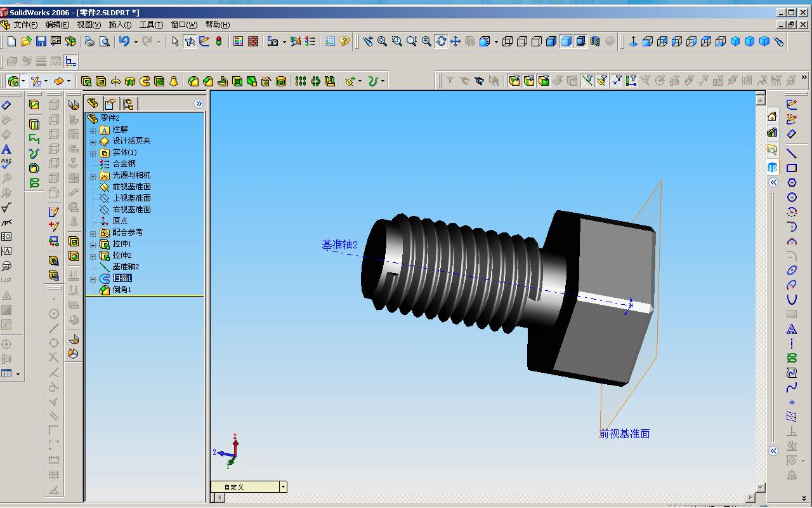
Task: Expand the 光源与相机 tree node
Action: (93, 176)
